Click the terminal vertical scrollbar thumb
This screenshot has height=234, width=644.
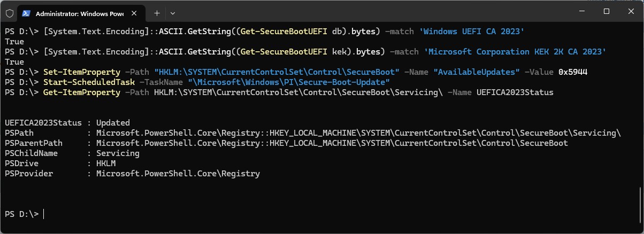[641, 206]
